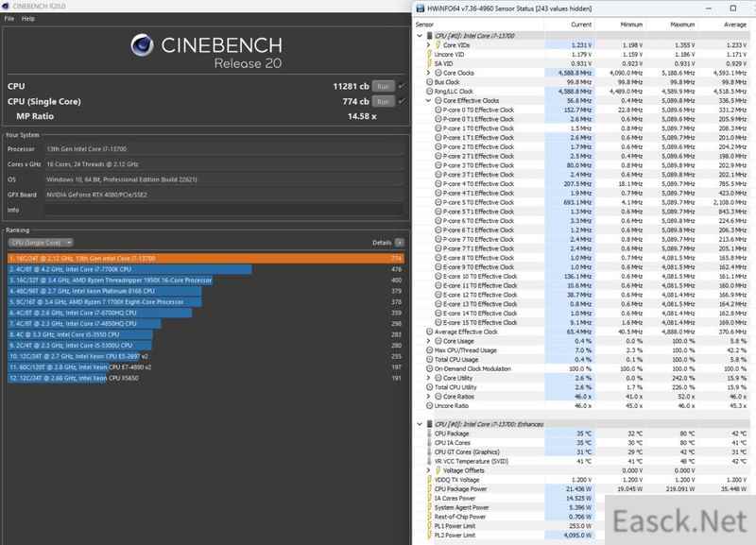The image size is (756, 545).
Task: Click the icon beside On-Demand Clock Modulation
Action: coord(429,368)
